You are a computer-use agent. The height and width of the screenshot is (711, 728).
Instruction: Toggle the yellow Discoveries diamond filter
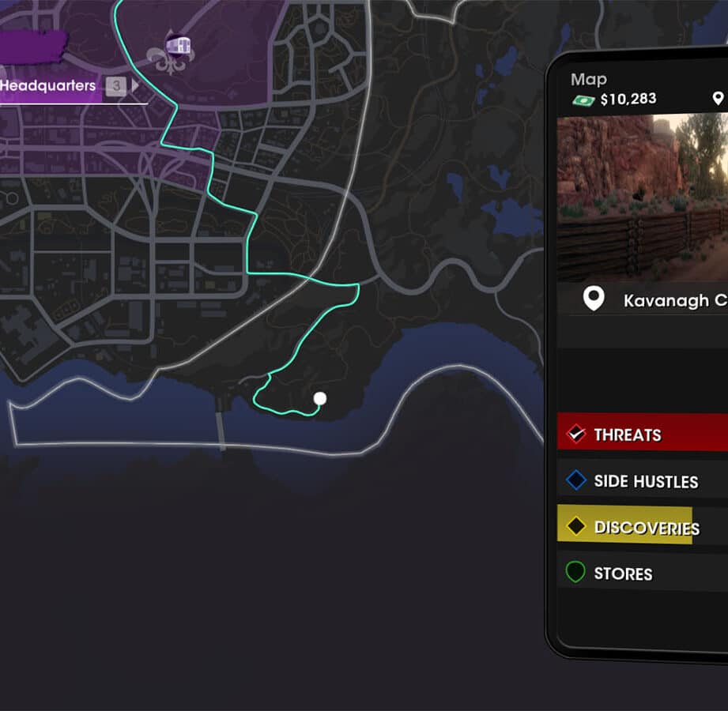(x=575, y=526)
